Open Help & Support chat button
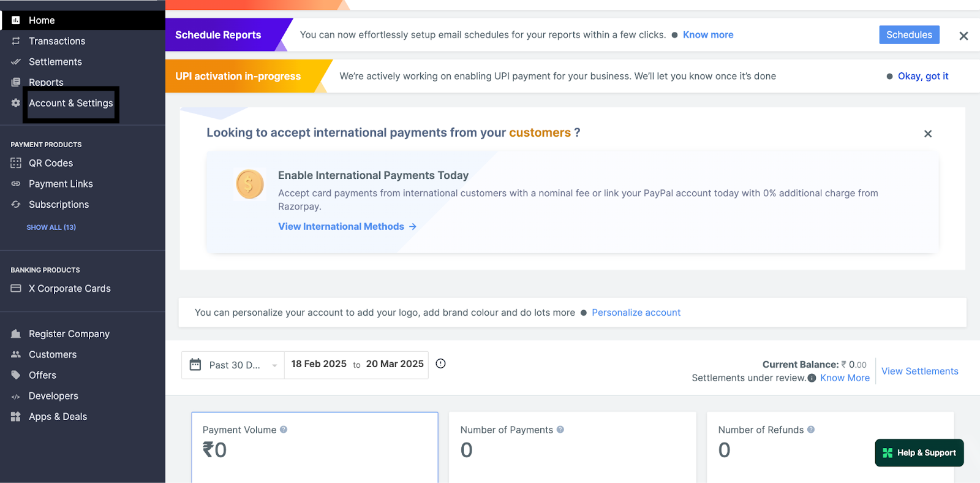This screenshot has width=980, height=483. tap(919, 453)
